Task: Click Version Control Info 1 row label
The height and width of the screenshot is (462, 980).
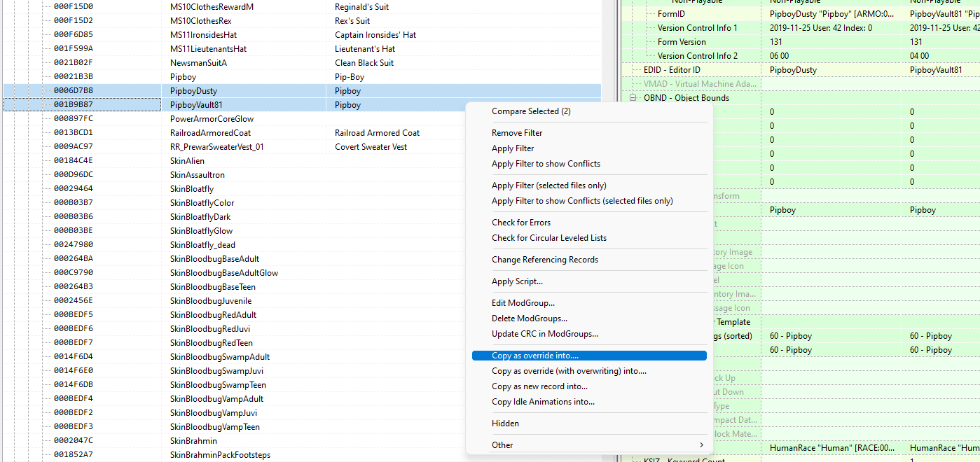Action: point(698,28)
